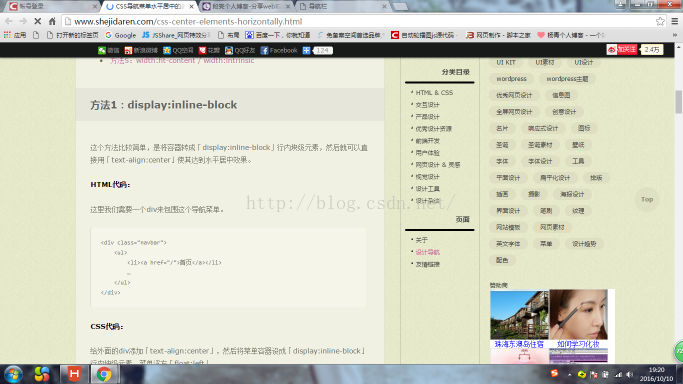
Task: Click the 响应式设计 tag
Action: coord(543,128)
